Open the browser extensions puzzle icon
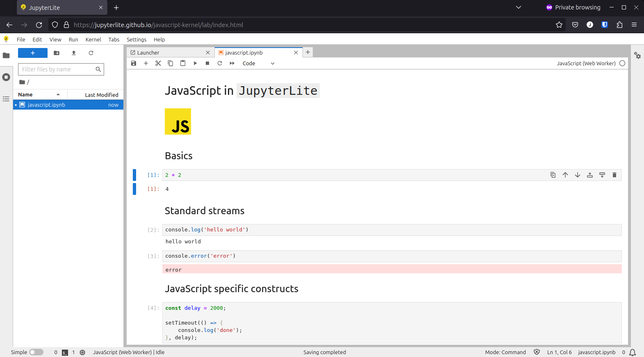 (x=619, y=25)
